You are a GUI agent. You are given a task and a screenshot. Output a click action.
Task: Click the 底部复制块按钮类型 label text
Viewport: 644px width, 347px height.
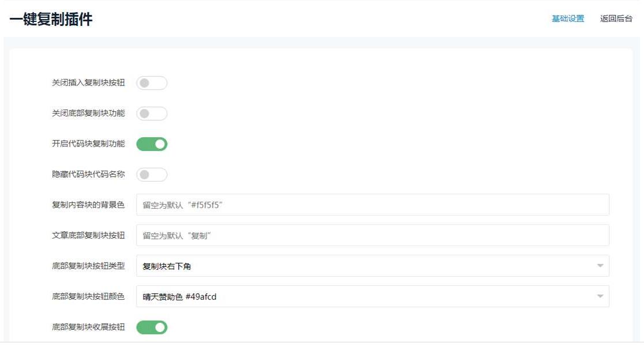88,266
